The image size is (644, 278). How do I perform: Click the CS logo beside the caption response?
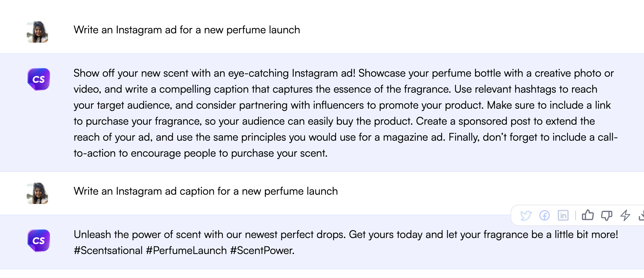pyautogui.click(x=39, y=241)
